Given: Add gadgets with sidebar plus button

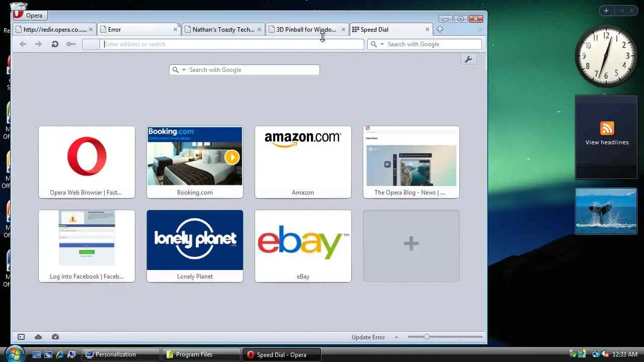Looking at the screenshot, I should coord(606,11).
